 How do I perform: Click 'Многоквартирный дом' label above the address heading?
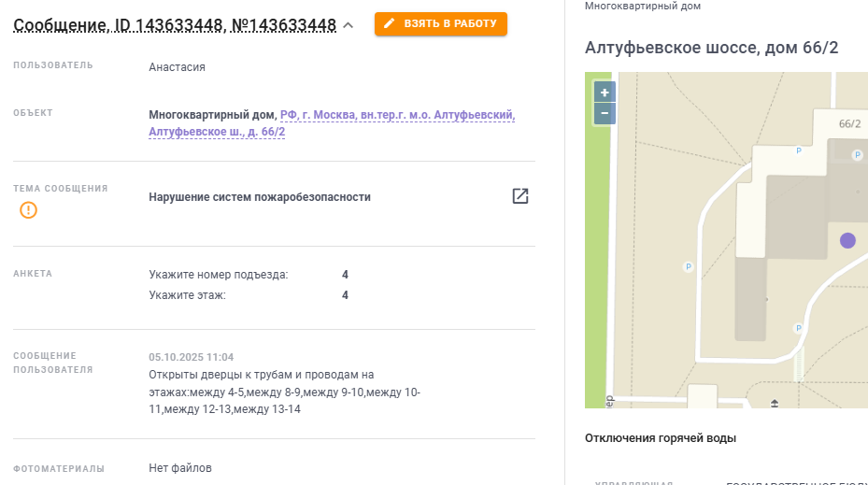click(x=643, y=7)
